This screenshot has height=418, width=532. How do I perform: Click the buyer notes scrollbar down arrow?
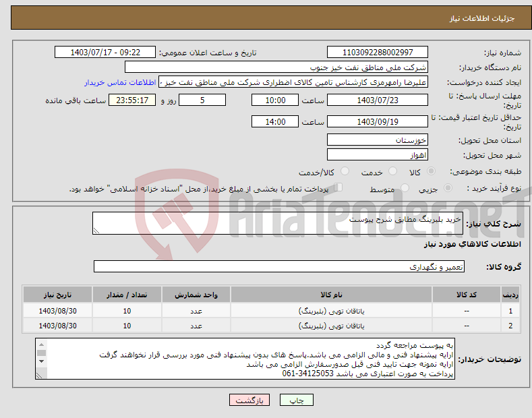click(x=41, y=361)
